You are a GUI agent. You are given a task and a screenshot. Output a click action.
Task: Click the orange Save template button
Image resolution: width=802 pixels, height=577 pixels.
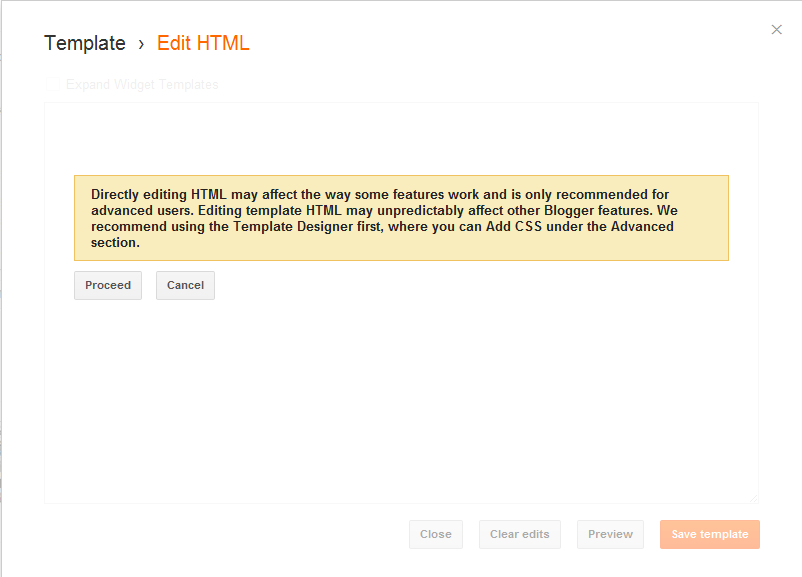click(710, 535)
